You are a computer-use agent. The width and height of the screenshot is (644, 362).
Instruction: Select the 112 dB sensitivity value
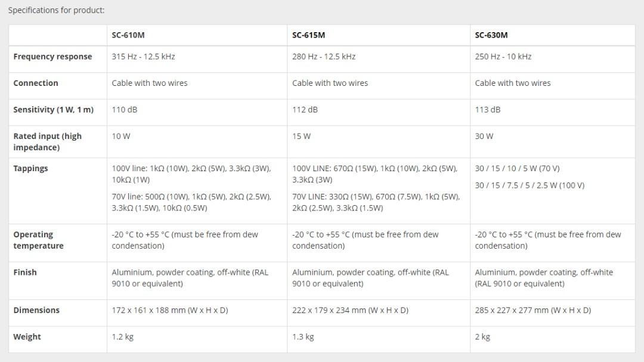point(305,110)
